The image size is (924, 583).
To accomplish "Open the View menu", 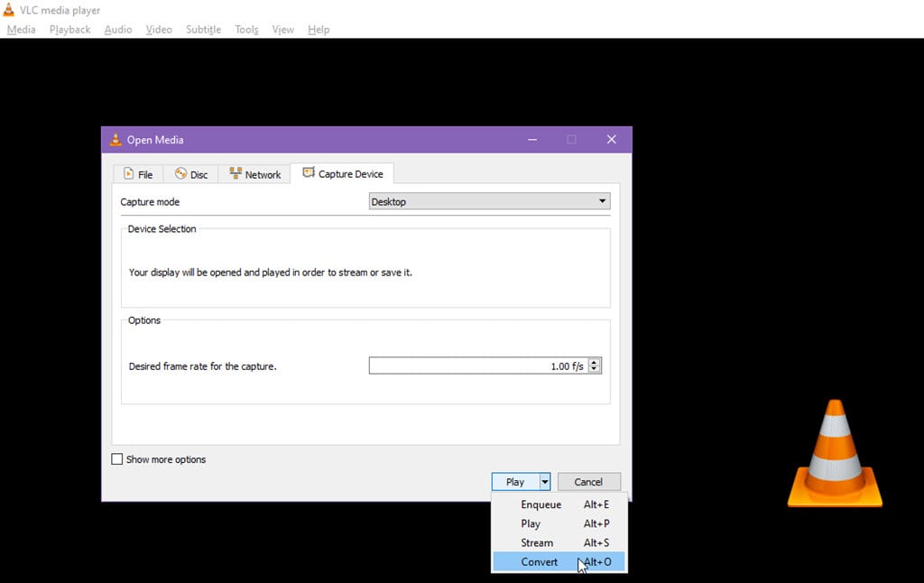I will [x=282, y=30].
